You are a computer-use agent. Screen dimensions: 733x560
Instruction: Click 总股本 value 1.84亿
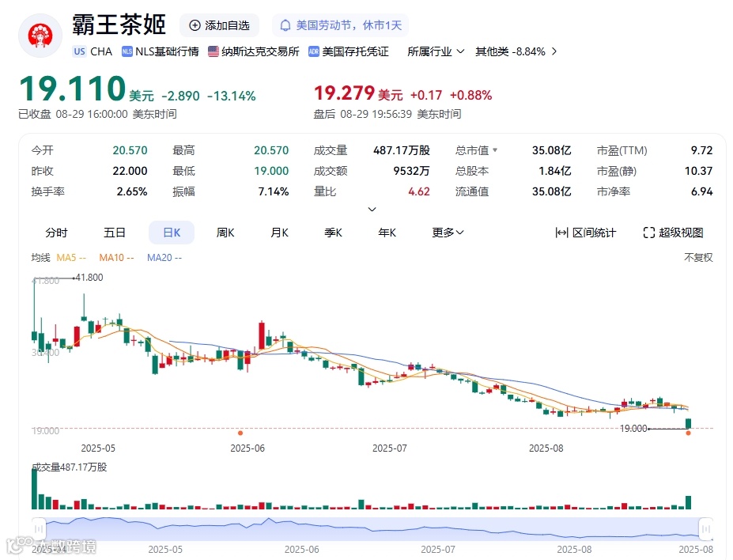pos(555,171)
